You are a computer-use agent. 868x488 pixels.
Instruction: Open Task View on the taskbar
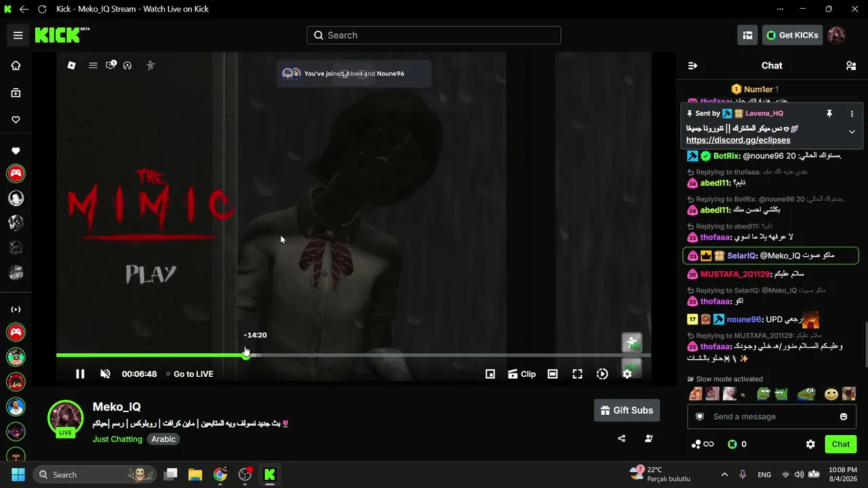171,475
